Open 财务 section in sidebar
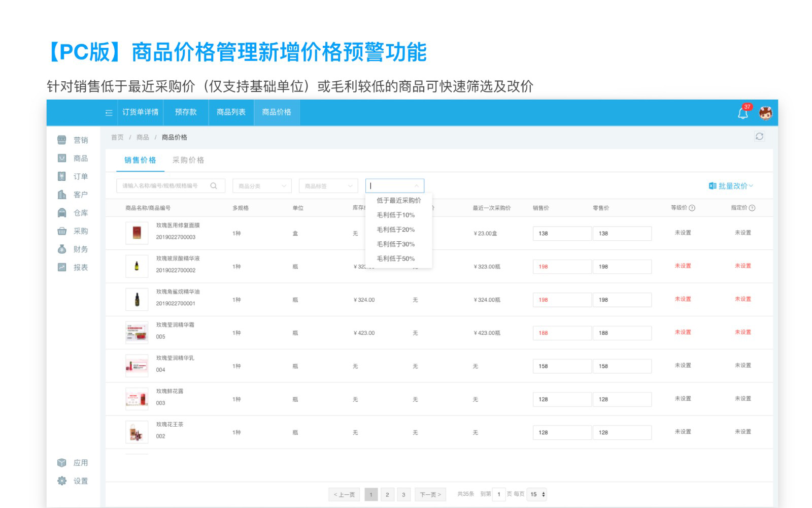This screenshot has width=812, height=508. 73,249
